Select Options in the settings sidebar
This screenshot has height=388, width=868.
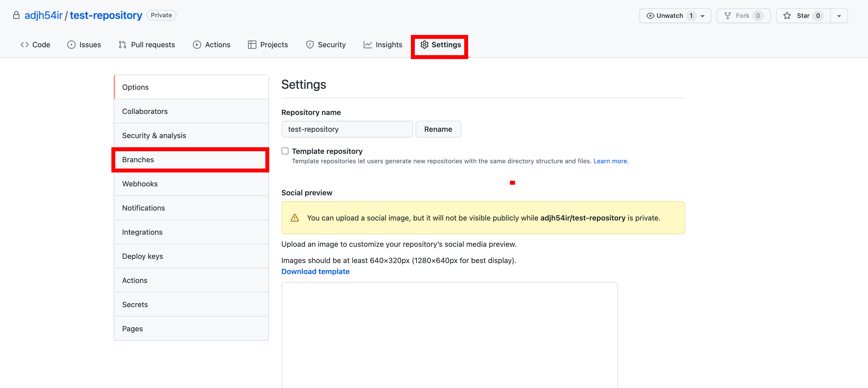192,87
